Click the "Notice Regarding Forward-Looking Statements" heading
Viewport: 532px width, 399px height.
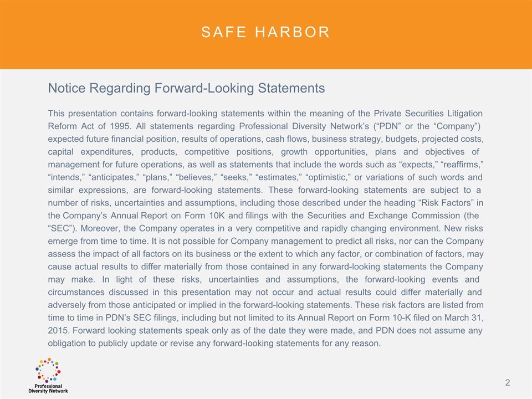point(186,88)
